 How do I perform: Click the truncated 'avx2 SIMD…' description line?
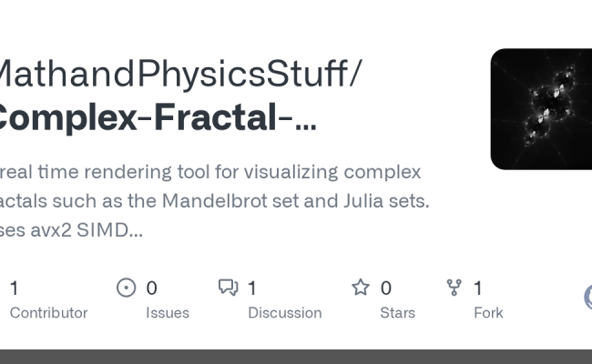71,229
